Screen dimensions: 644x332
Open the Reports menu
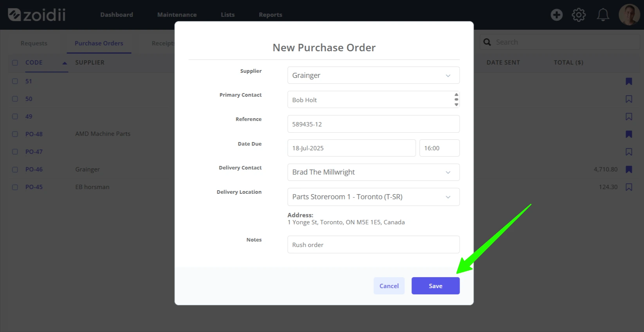tap(271, 15)
